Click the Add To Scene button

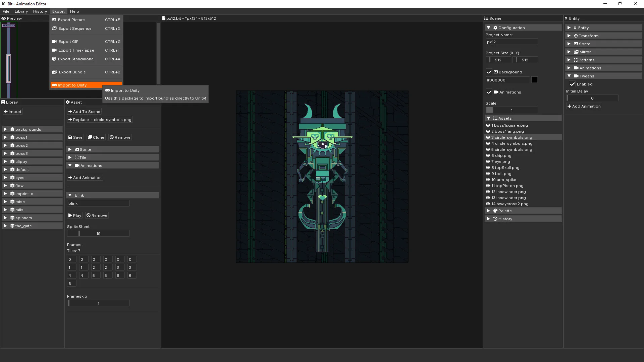click(84, 112)
